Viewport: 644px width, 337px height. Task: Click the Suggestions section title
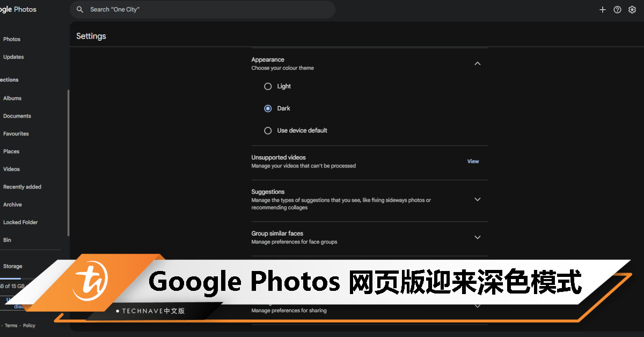coord(268,192)
